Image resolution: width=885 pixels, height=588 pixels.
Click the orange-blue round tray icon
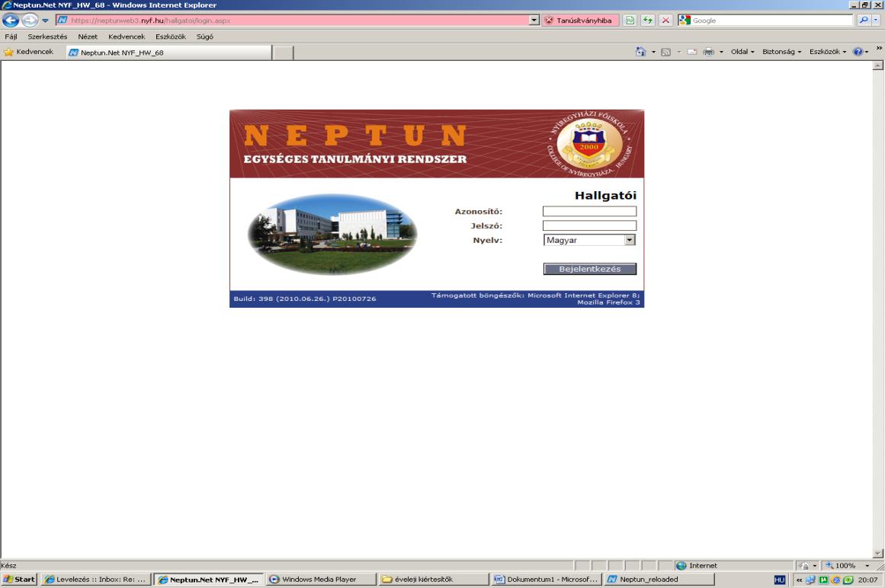(836, 580)
